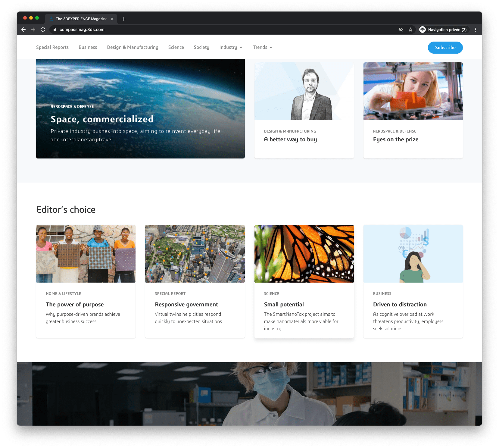This screenshot has width=499, height=448.
Task: Open the Business section
Action: [88, 47]
